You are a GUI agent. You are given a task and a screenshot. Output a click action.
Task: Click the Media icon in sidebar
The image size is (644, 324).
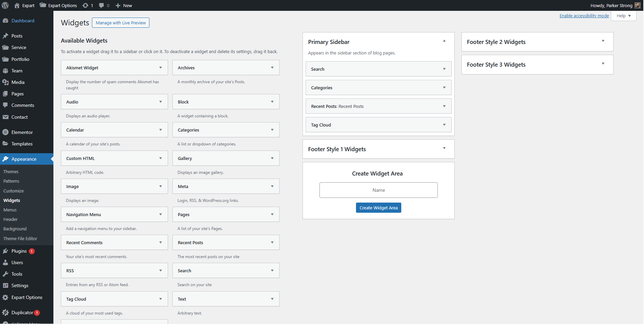tap(5, 82)
